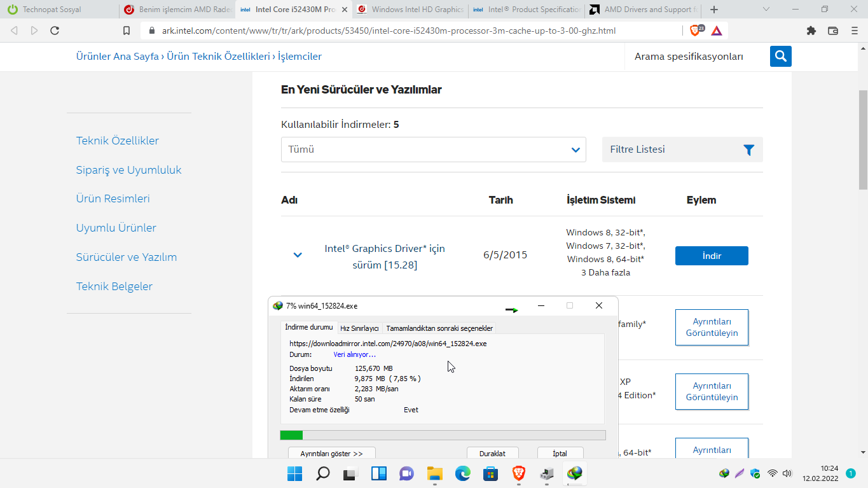Click the purple feather tray icon

point(740,473)
